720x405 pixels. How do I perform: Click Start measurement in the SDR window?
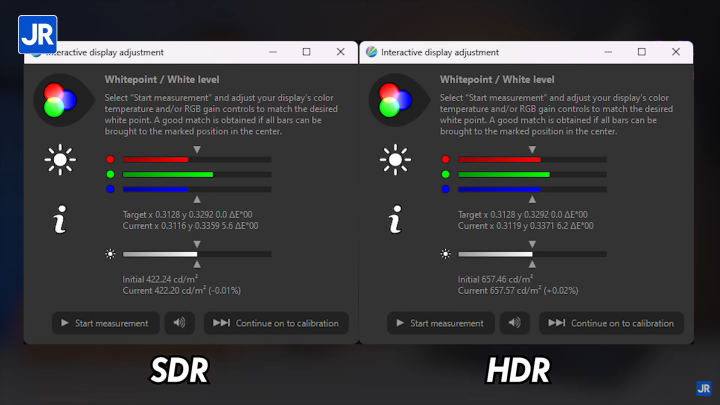(105, 323)
